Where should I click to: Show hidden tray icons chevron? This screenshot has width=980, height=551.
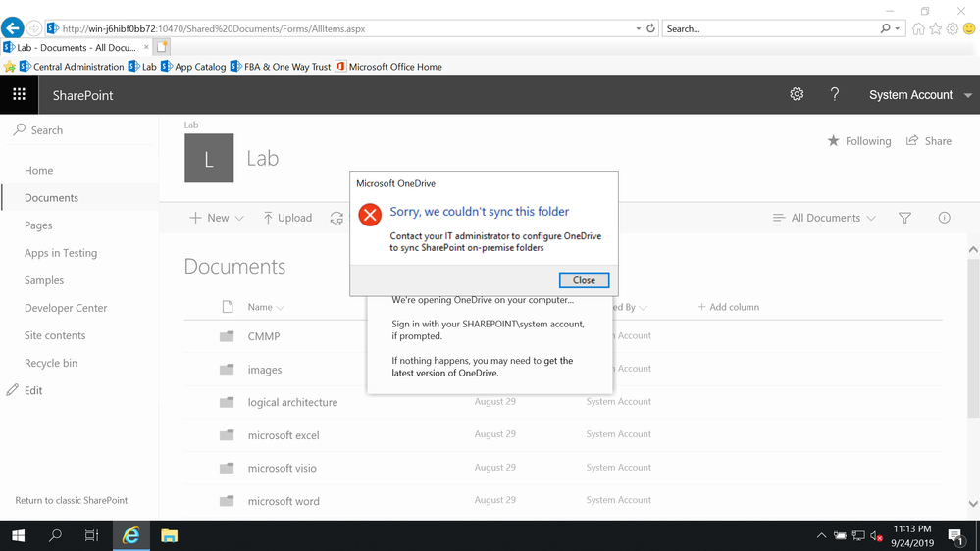821,536
